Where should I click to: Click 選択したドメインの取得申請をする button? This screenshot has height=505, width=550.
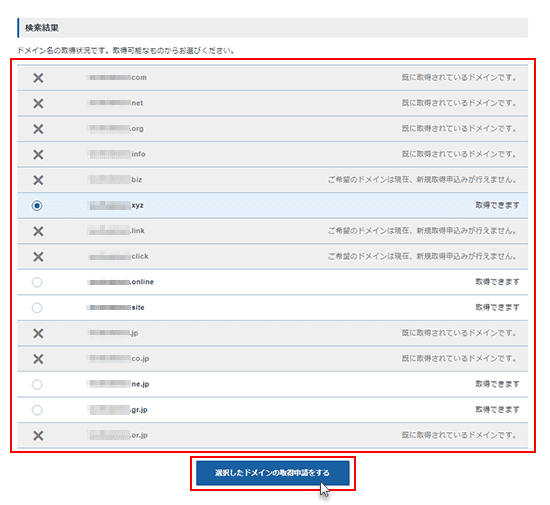[x=273, y=473]
